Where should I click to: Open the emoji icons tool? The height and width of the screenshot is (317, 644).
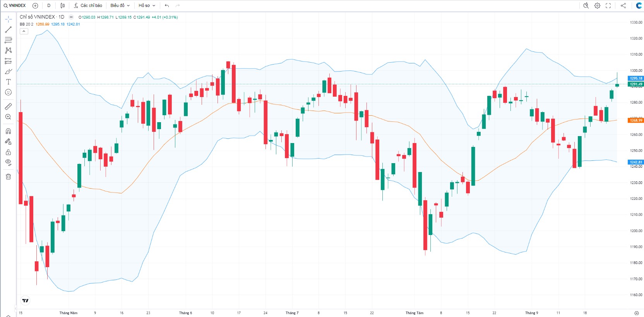pyautogui.click(x=8, y=92)
